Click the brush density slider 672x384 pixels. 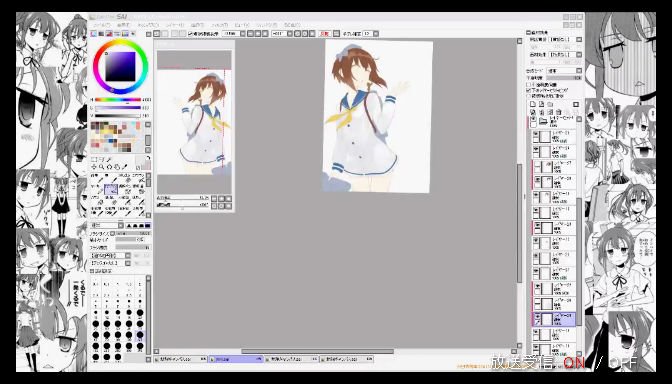tap(133, 247)
